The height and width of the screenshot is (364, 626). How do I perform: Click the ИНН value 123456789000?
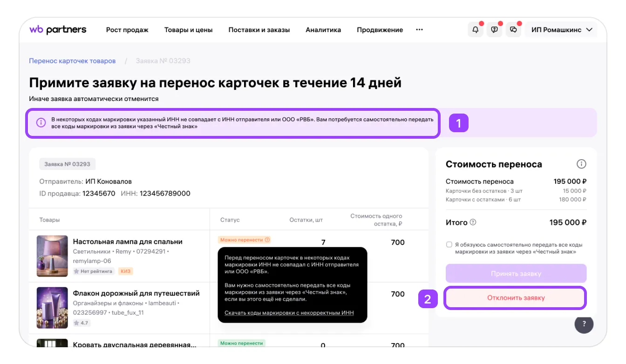click(165, 193)
